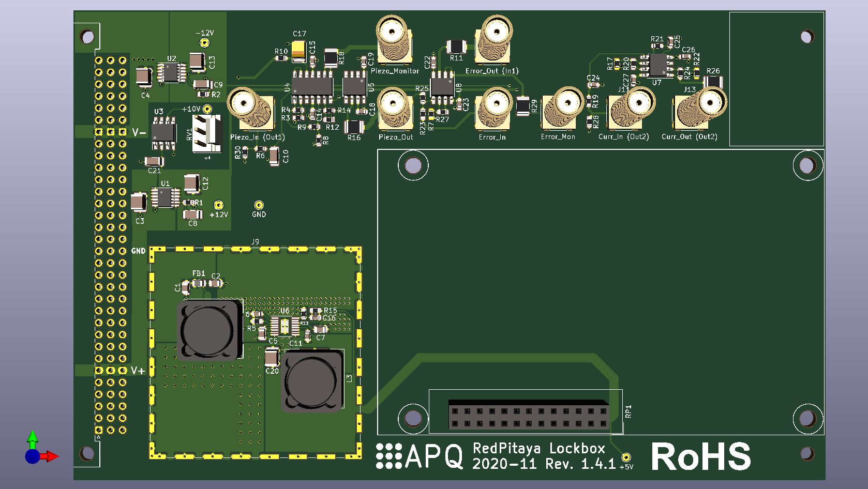
Task: Select the C9 capacitor
Action: 203,84
